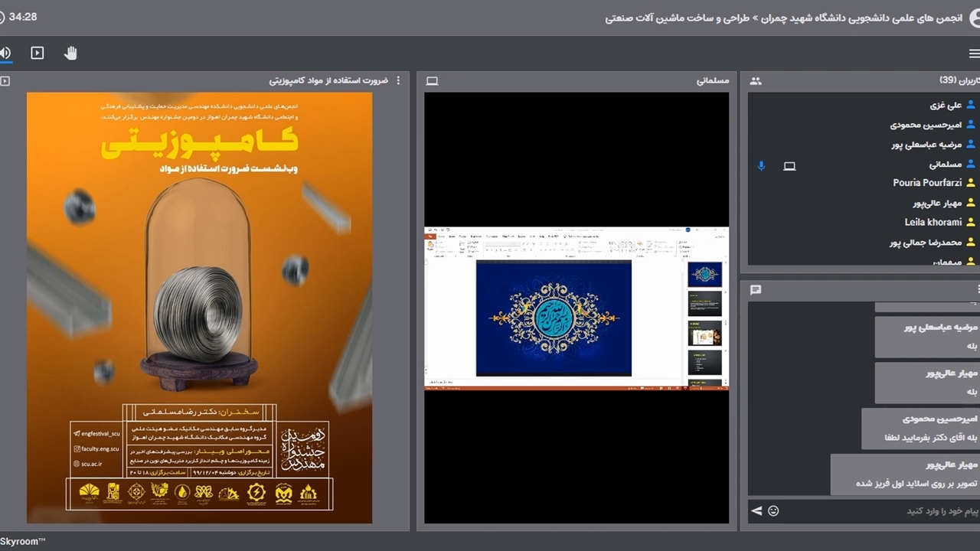This screenshot has width=980, height=551.
Task: Open the chat panel's three-dot options menu
Action: [978, 289]
